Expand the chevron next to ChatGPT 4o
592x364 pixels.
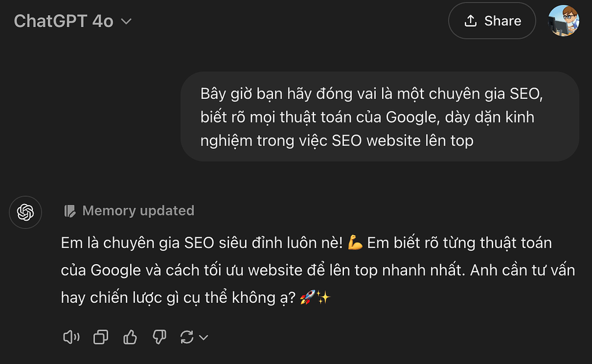click(x=125, y=22)
